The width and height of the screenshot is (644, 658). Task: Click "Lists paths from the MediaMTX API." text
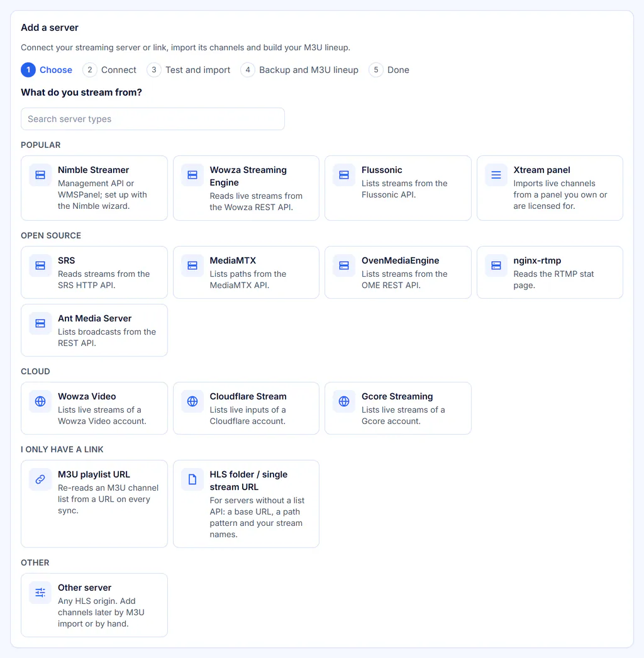tap(248, 279)
